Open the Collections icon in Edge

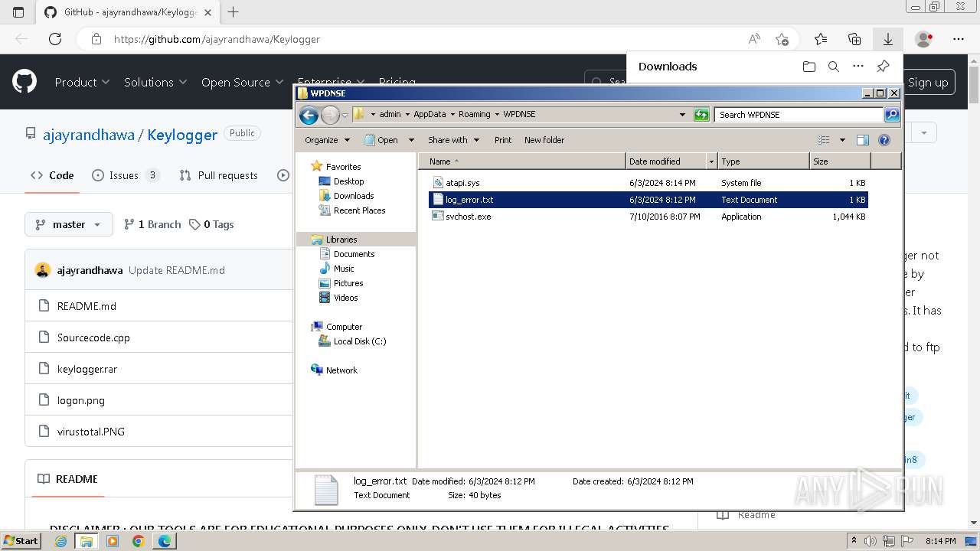854,39
